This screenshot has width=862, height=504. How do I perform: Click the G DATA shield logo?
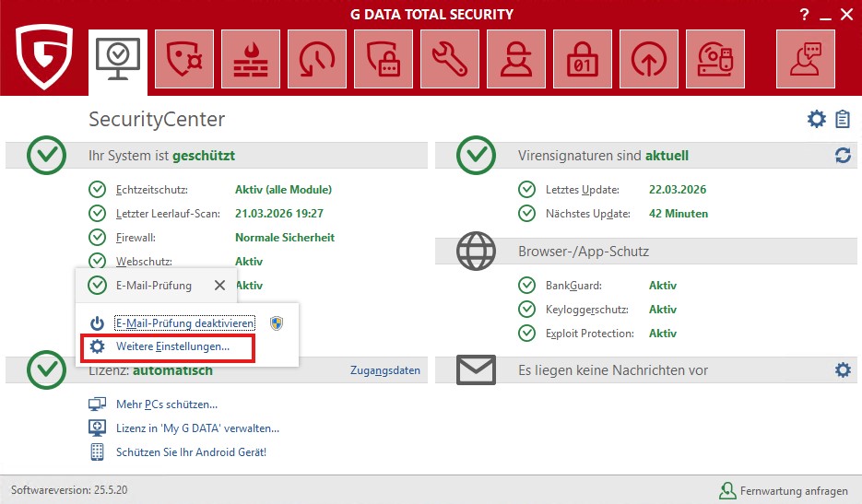[44, 56]
